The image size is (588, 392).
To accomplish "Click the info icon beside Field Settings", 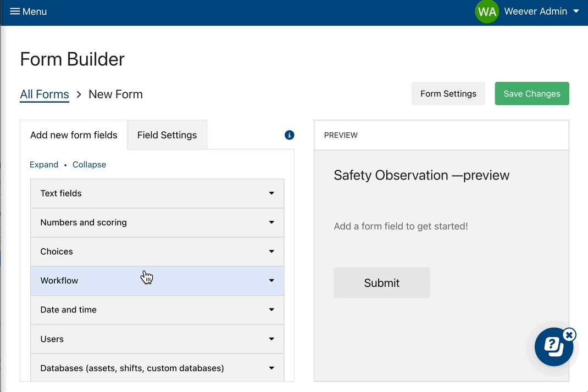I will click(289, 135).
